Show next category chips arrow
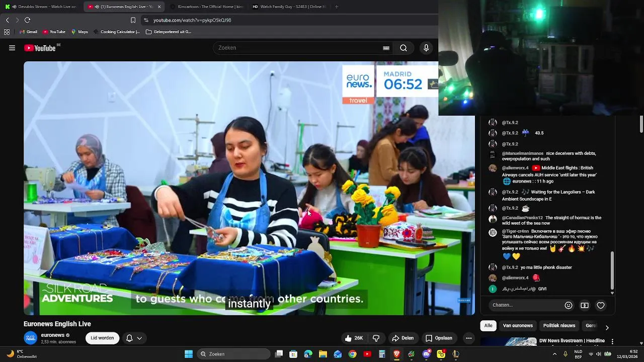The width and height of the screenshot is (644, 362). 607,327
